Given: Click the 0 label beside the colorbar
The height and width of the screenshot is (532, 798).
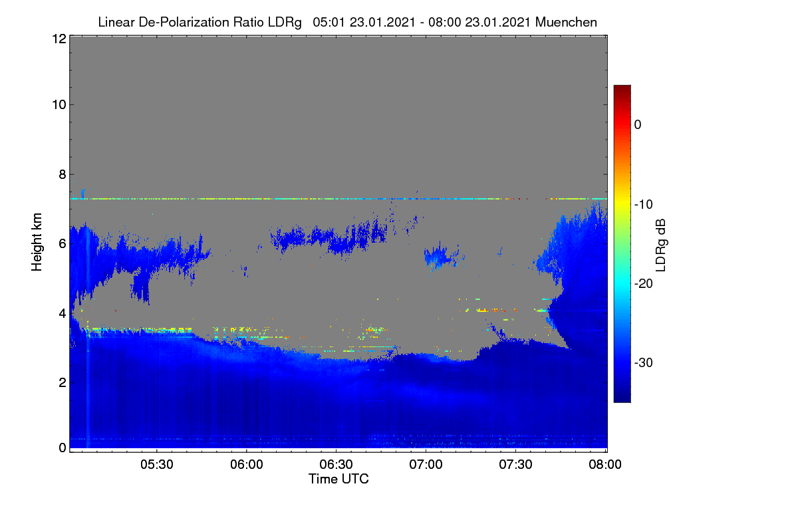Looking at the screenshot, I should [638, 125].
